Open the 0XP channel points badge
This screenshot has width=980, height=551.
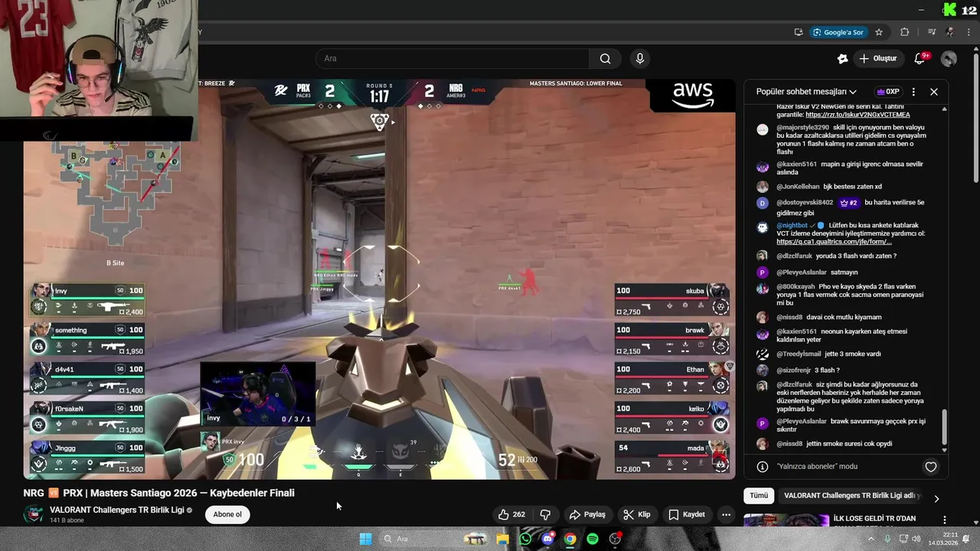[888, 92]
